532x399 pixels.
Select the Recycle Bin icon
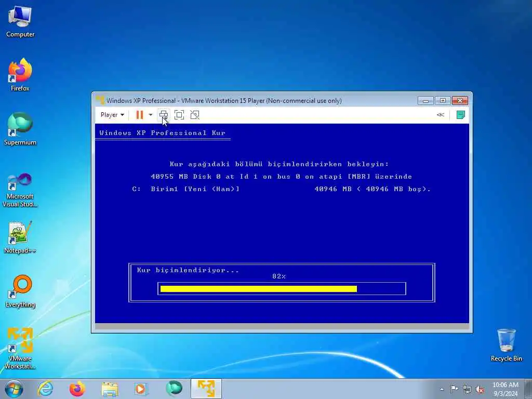click(x=506, y=345)
